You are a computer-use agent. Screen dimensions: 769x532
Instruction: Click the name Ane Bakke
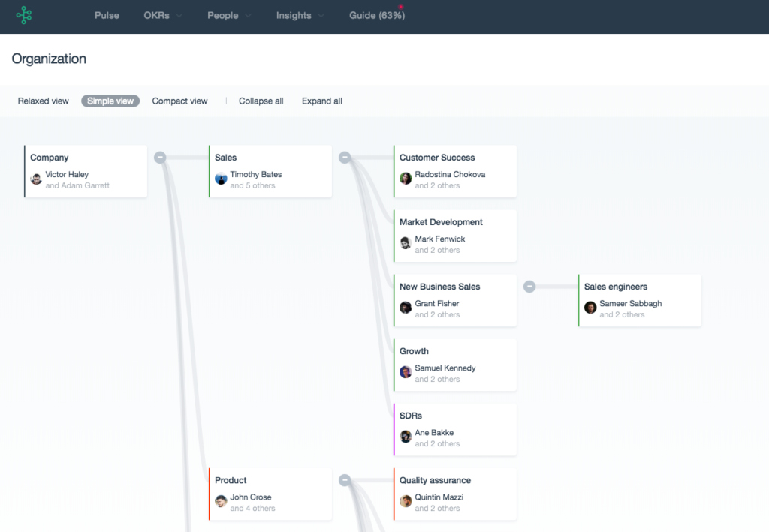434,433
